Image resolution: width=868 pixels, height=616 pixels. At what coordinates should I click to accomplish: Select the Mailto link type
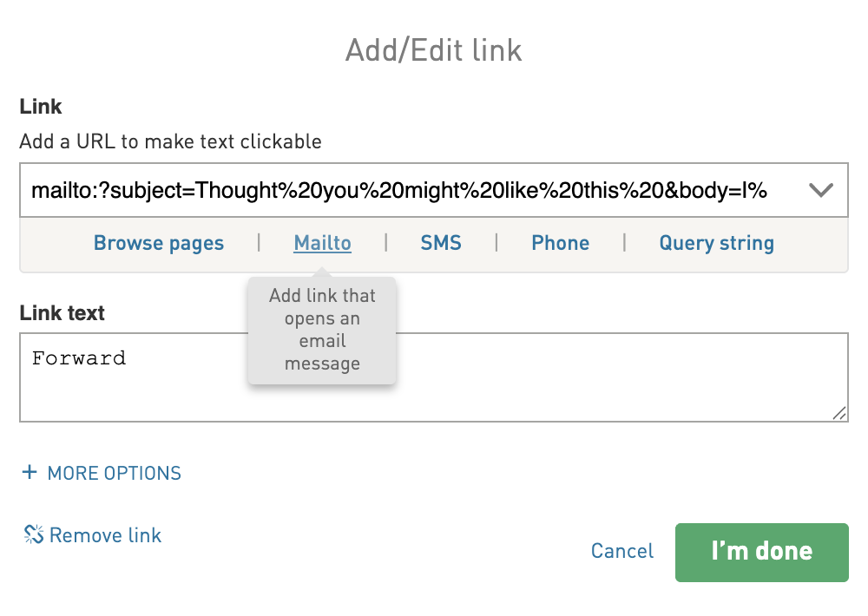pyautogui.click(x=322, y=243)
